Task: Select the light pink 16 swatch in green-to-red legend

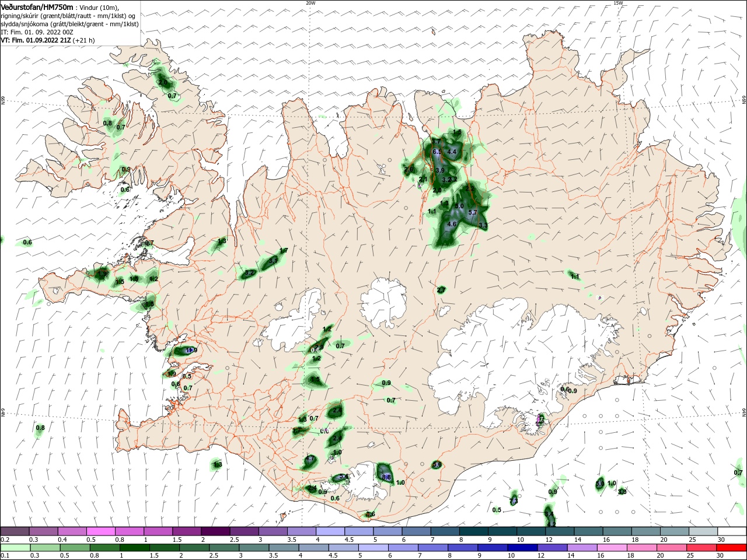Action: coord(612,548)
